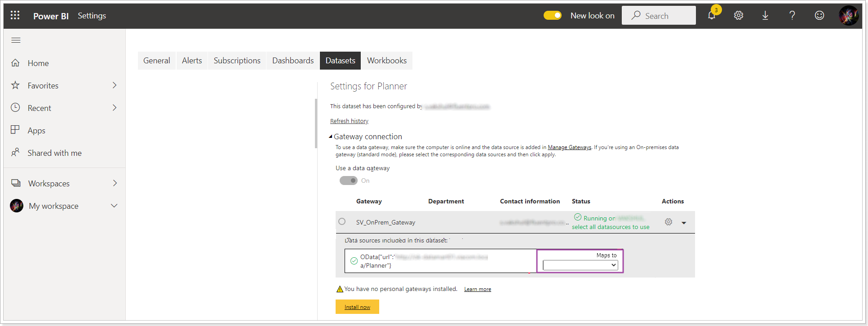Expand the Recent flyout chevron
Screen dimensions: 868x326
tap(115, 108)
